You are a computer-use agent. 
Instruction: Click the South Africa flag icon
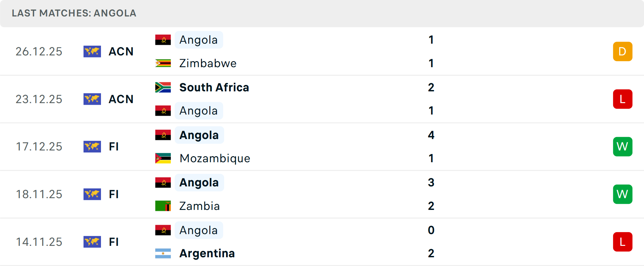click(x=163, y=87)
